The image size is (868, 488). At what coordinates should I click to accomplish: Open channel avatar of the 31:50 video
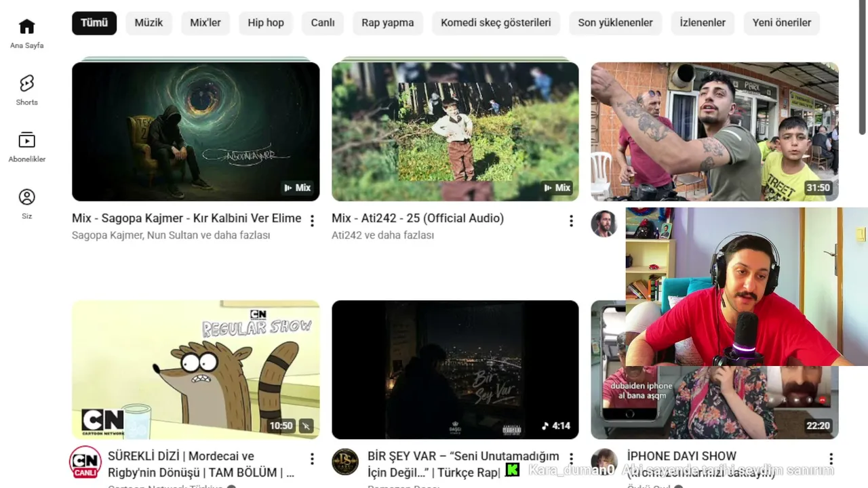point(604,224)
